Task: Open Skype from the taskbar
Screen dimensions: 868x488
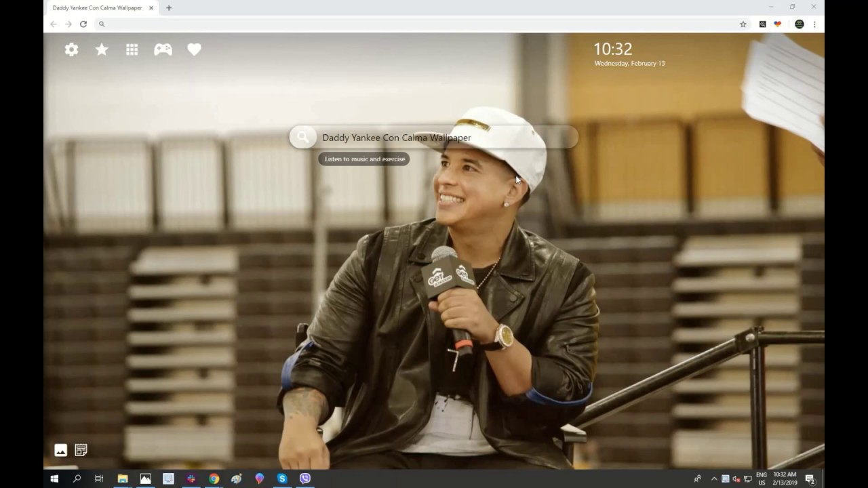Action: (282, 479)
